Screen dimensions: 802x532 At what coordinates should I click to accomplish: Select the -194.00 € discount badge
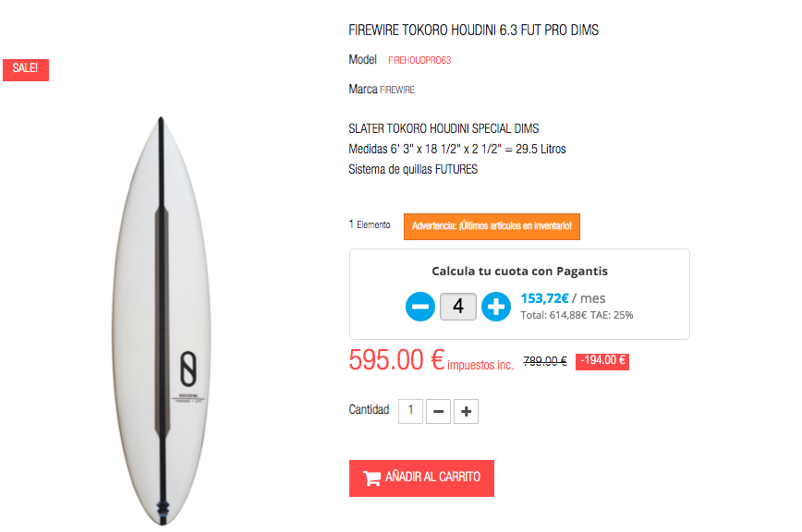click(x=602, y=361)
